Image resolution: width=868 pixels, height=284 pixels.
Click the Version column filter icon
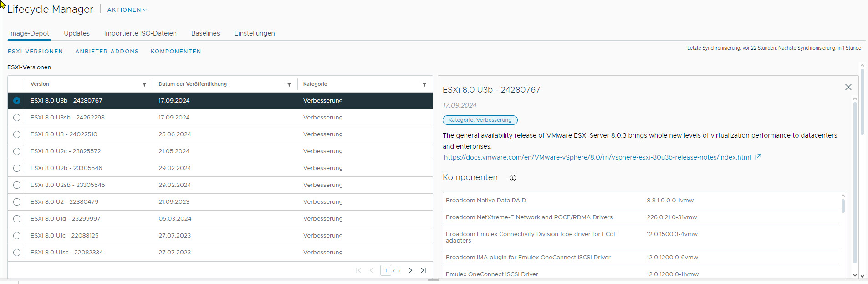[x=144, y=85]
